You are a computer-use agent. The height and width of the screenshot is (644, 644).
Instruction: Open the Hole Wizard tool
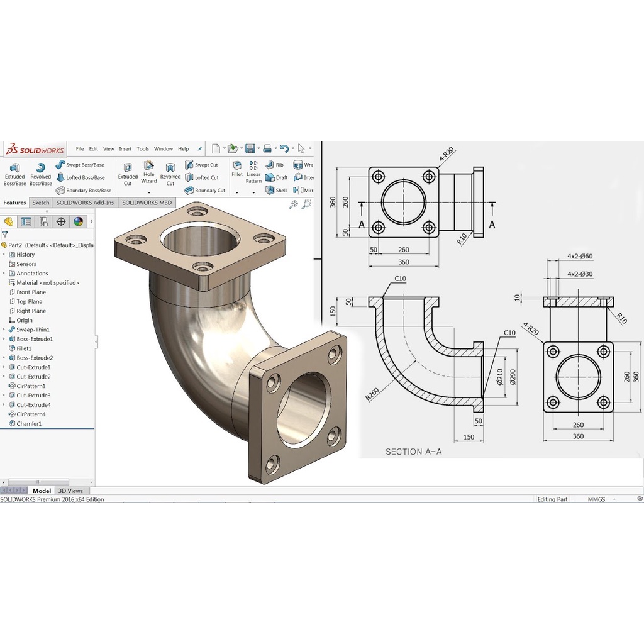(x=149, y=174)
